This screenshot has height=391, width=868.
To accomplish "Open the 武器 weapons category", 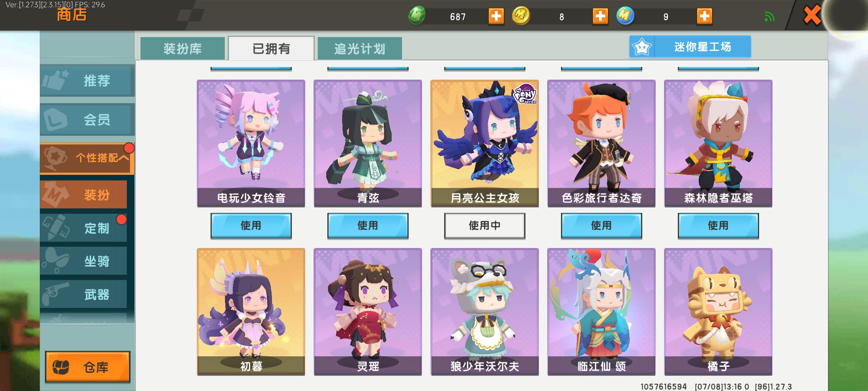I will coord(84,294).
